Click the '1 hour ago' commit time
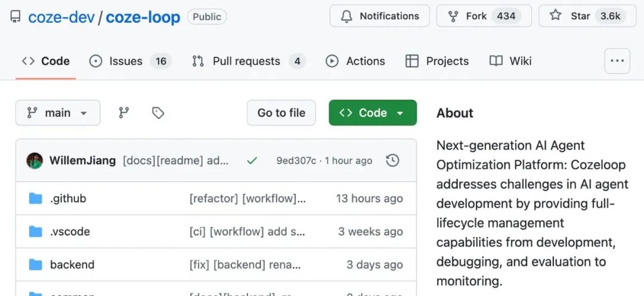Viewport: 644px width, 296px height. point(348,161)
